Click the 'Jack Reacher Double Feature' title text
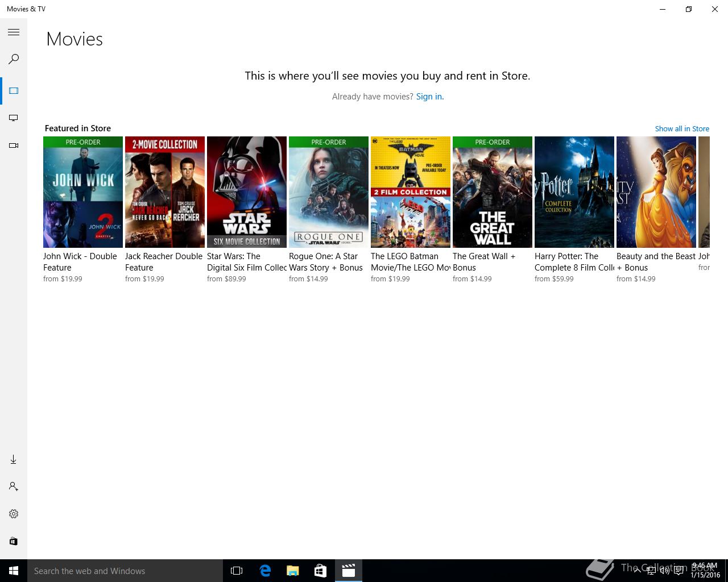728x582 pixels. [164, 262]
